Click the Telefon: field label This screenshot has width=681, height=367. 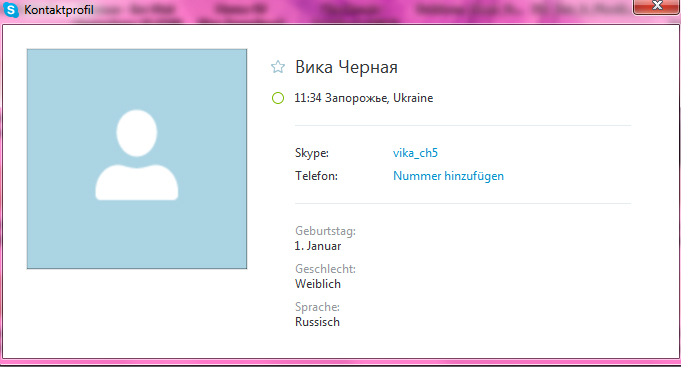point(316,176)
